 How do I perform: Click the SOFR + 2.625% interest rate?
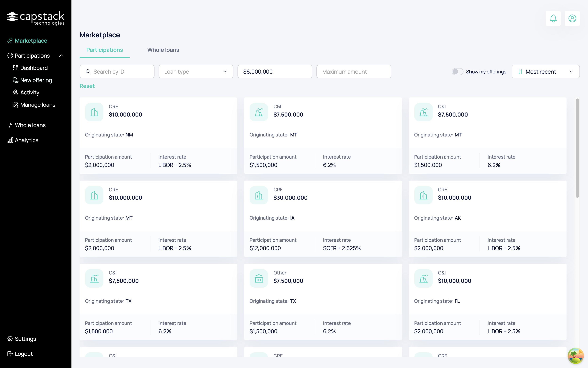pyautogui.click(x=342, y=248)
